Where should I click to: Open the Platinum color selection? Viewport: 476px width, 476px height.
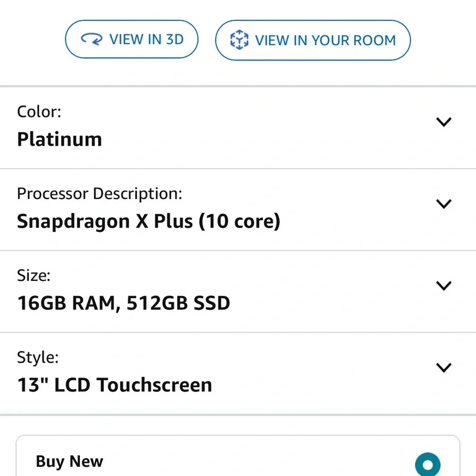(238, 128)
